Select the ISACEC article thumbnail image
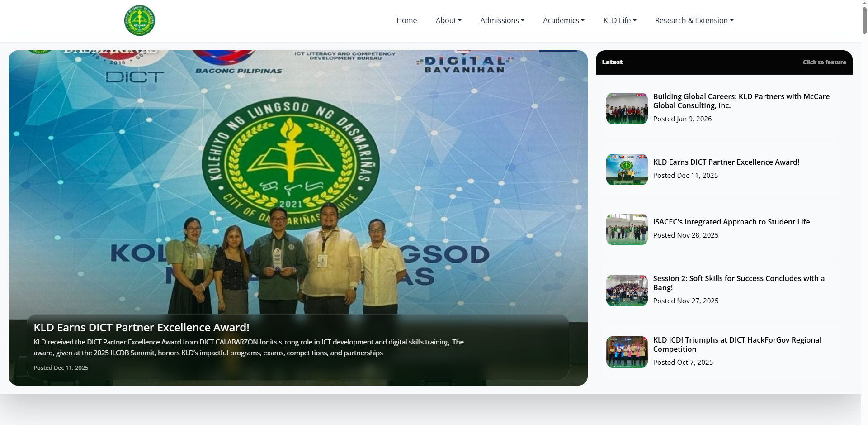 click(x=627, y=229)
